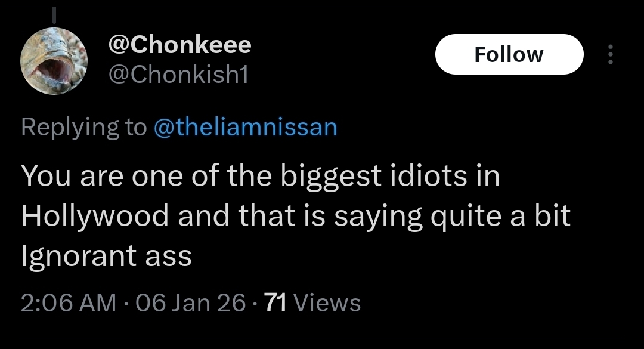This screenshot has height=349, width=644.
Task: Click the 2:06 AM timestamp
Action: (x=69, y=303)
